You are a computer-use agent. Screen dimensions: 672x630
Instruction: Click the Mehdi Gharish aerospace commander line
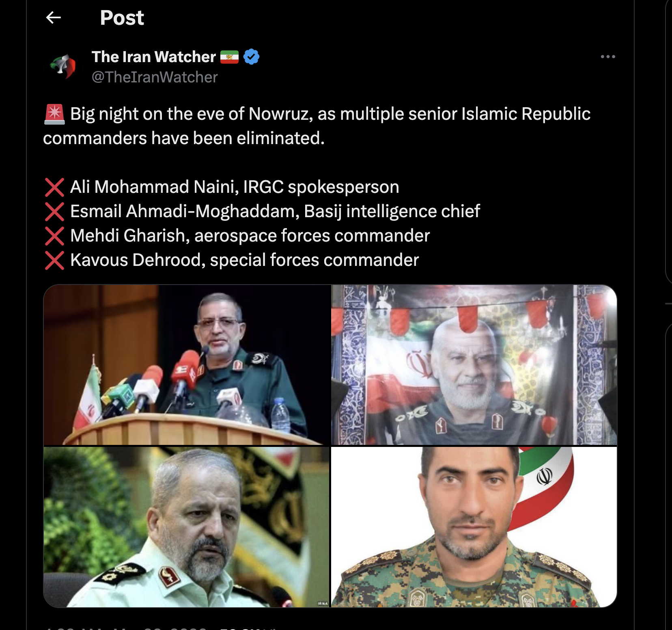tap(250, 236)
